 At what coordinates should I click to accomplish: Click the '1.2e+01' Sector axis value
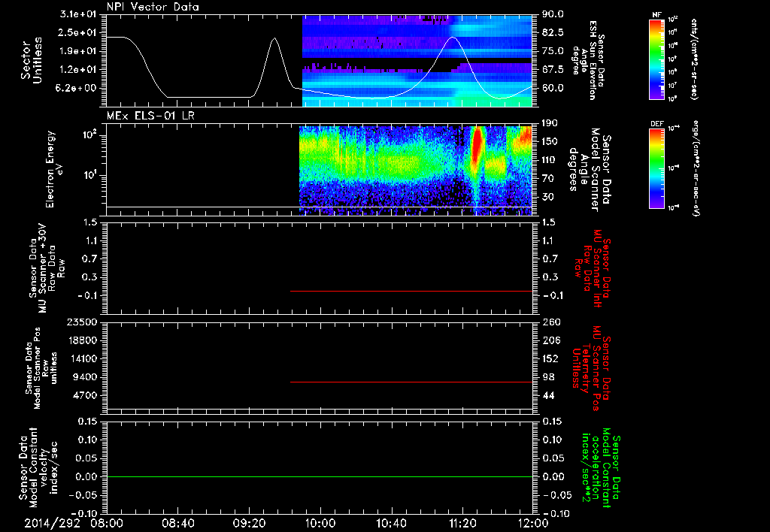[78, 70]
